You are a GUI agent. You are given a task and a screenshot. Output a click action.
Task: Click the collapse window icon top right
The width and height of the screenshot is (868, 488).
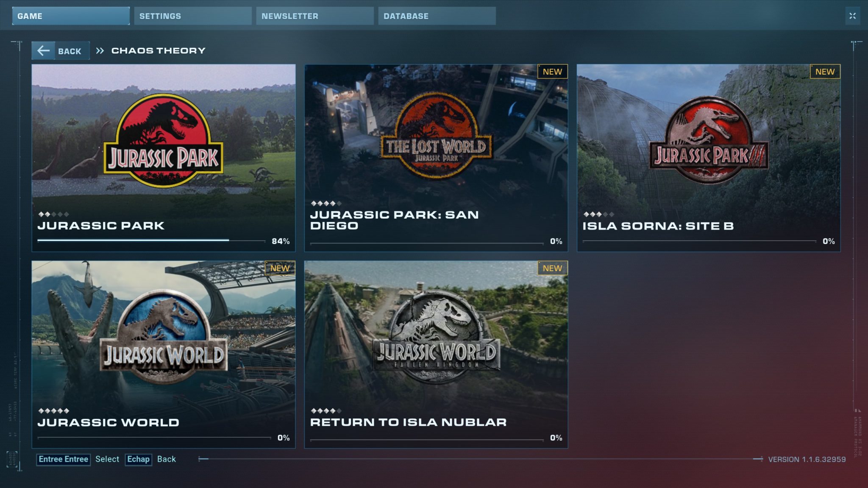(852, 16)
